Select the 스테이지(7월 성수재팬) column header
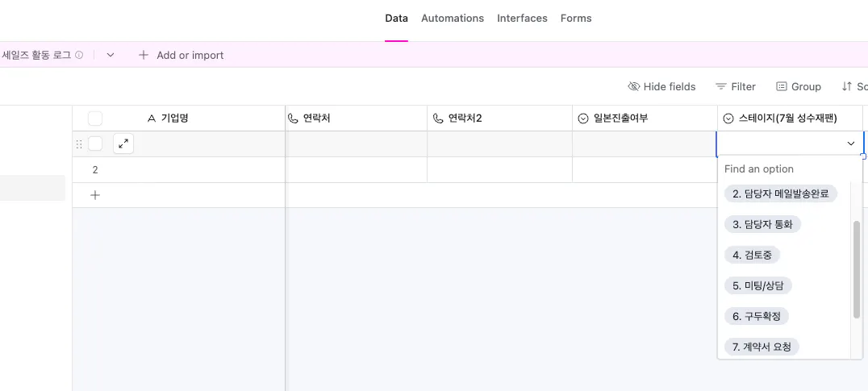This screenshot has width=868, height=391. (790, 119)
